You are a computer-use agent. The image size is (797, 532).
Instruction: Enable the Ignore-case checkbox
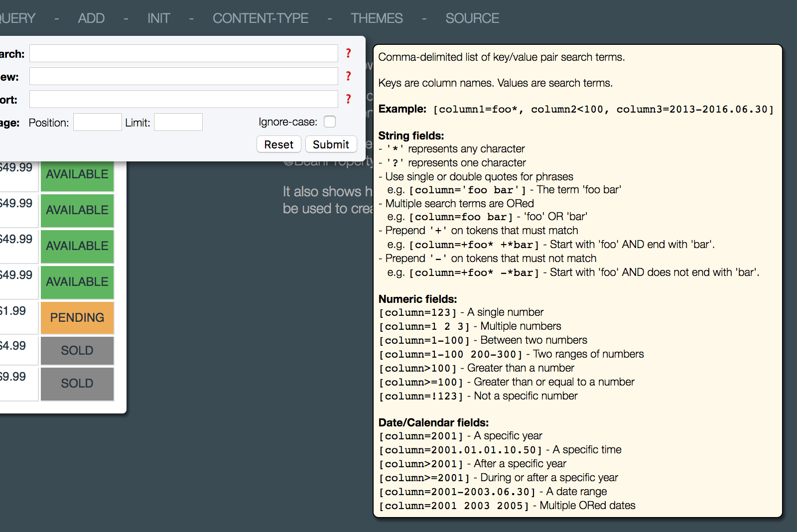coord(329,121)
